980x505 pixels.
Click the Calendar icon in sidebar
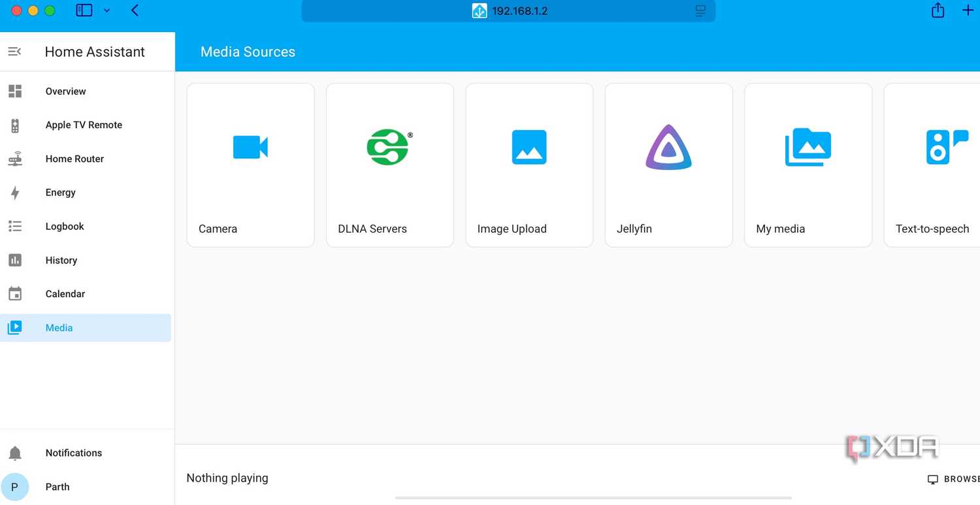pos(15,294)
